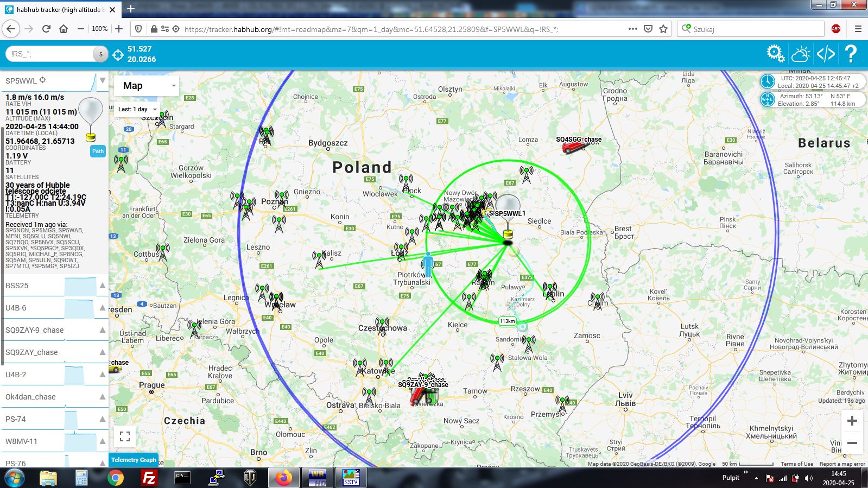Toggle the Telemetry Graph panel
This screenshot has width=868, height=488.
pos(134,460)
